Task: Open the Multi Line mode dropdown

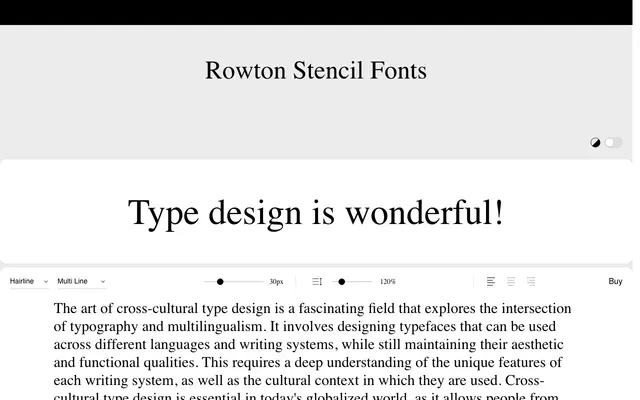Action: [82, 281]
